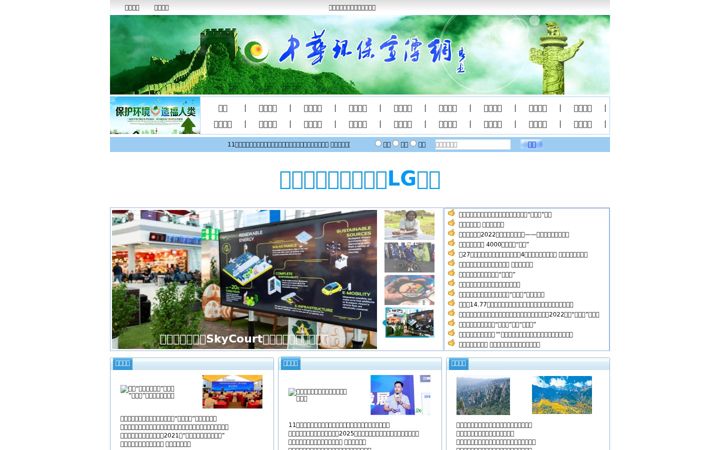Open the list headline with "2022" near its end
This screenshot has height=450, width=720.
[x=529, y=315]
